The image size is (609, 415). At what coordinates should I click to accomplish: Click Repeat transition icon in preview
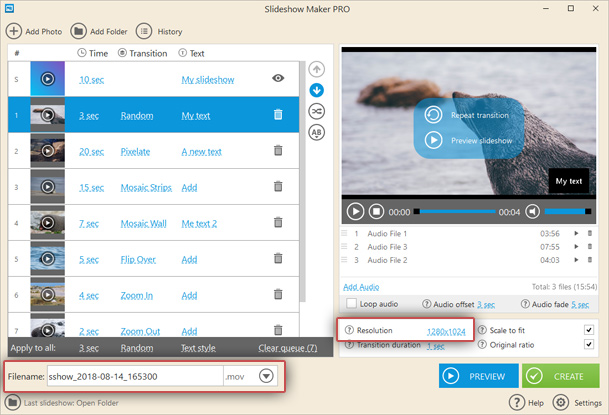click(x=433, y=115)
